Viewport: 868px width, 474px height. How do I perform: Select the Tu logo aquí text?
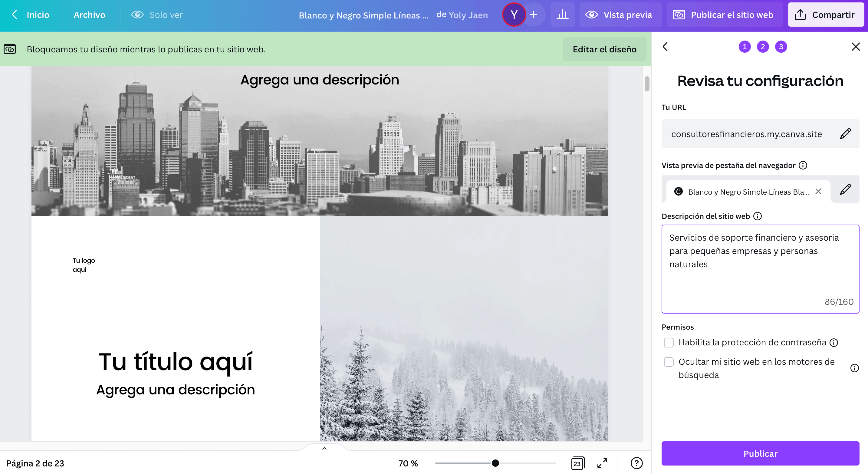(84, 265)
